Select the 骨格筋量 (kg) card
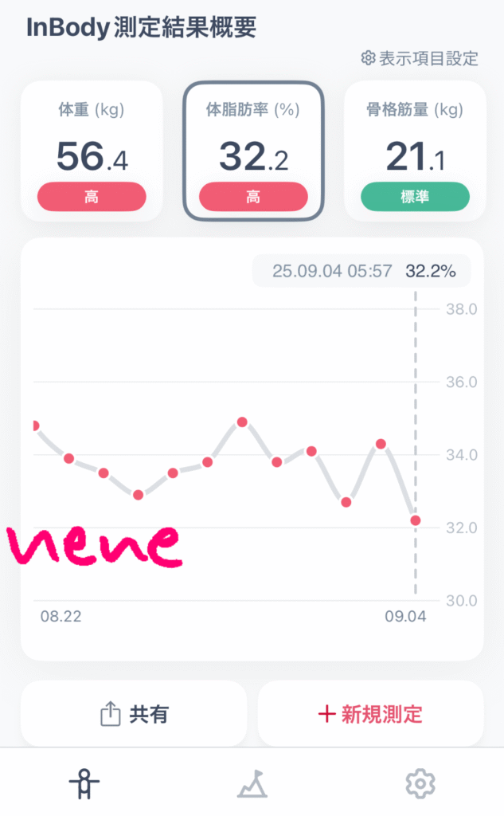504x816 pixels. [x=415, y=151]
